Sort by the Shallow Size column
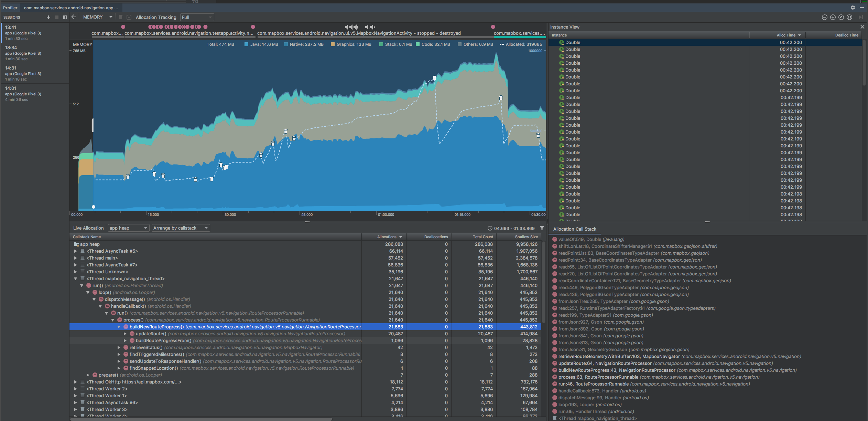This screenshot has width=868, height=421. point(526,237)
